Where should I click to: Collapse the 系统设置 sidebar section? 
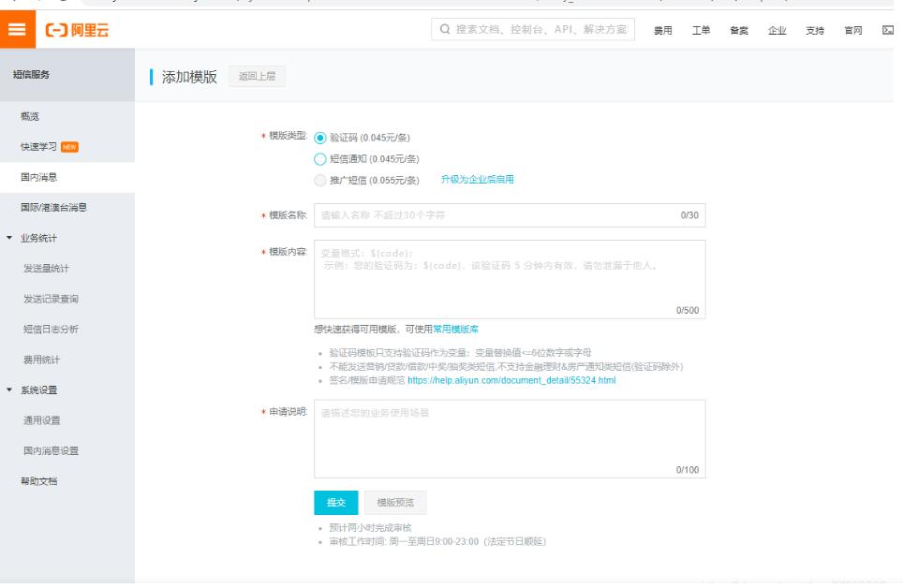pyautogui.click(x=10, y=390)
